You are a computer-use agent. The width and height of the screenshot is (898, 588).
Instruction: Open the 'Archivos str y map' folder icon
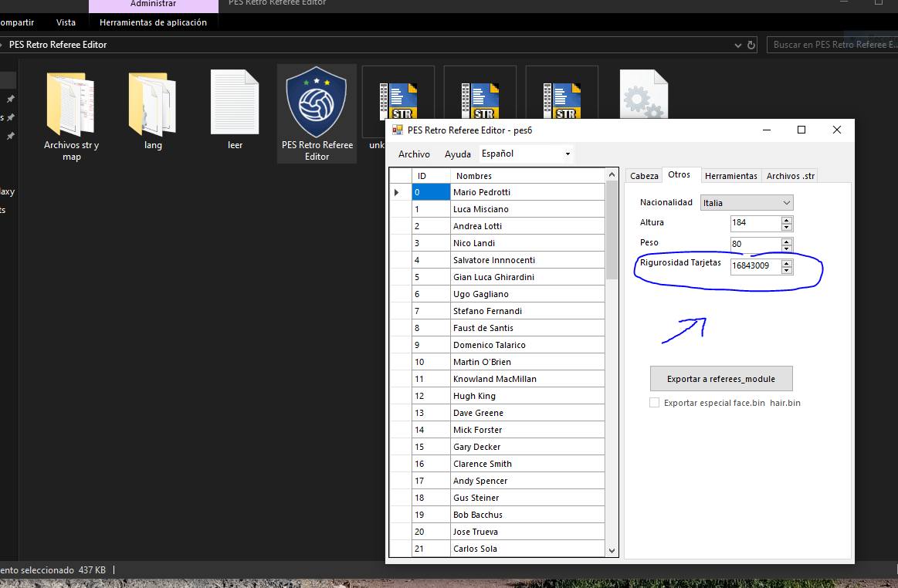tap(71, 103)
